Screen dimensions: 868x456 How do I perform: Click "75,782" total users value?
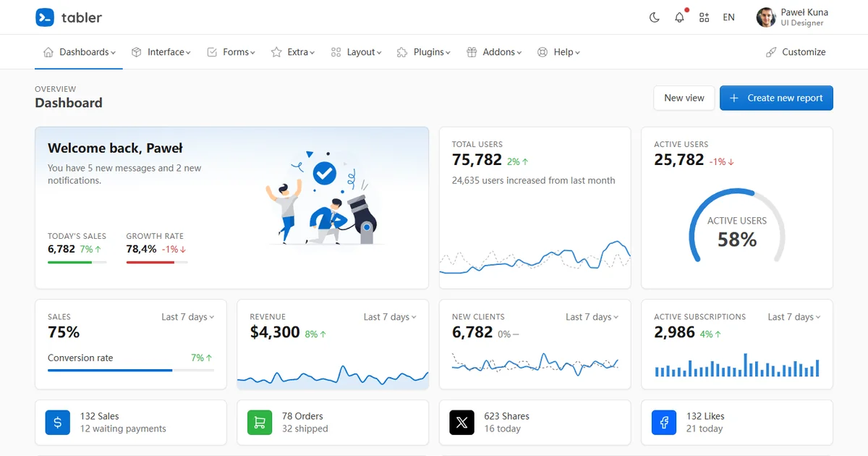[477, 160]
